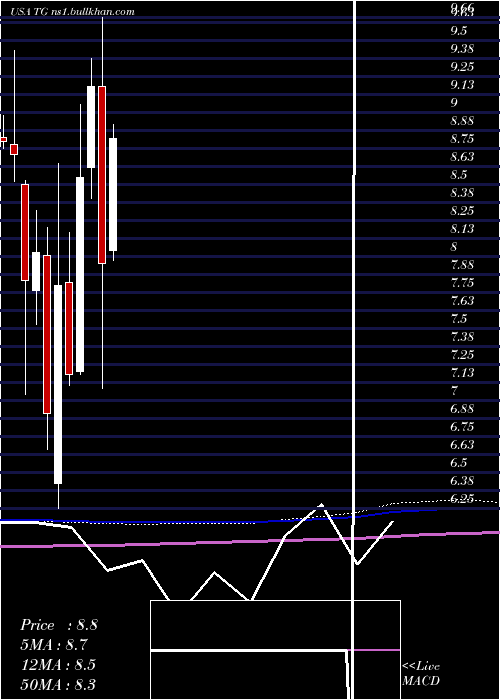Select the 8.5 price label
500x700 pixels.
pyautogui.click(x=459, y=175)
